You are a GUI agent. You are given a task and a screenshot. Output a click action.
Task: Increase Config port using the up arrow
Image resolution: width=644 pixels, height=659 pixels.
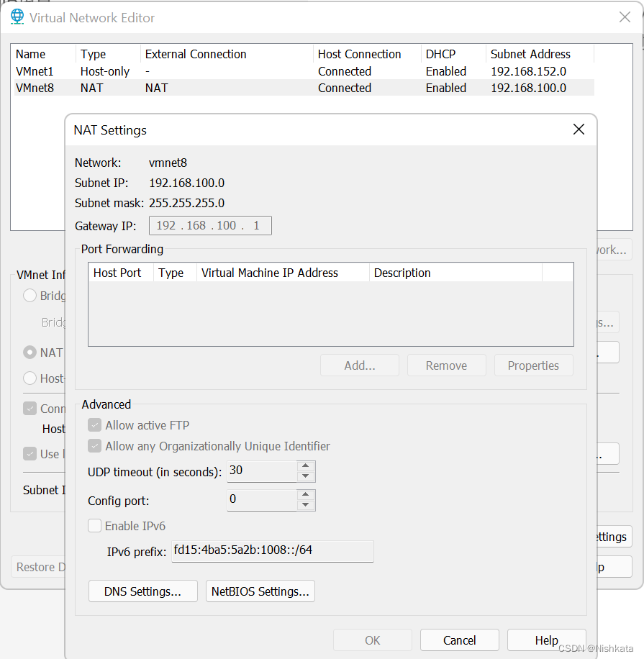305,496
